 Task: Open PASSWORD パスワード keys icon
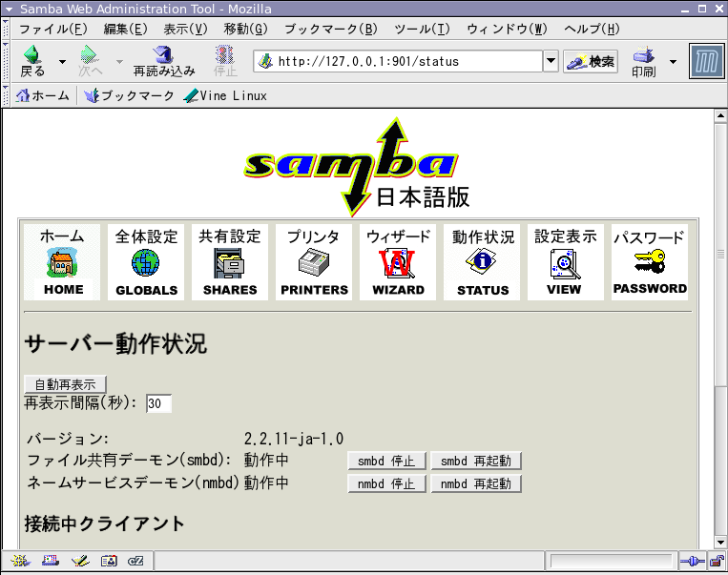(x=650, y=262)
